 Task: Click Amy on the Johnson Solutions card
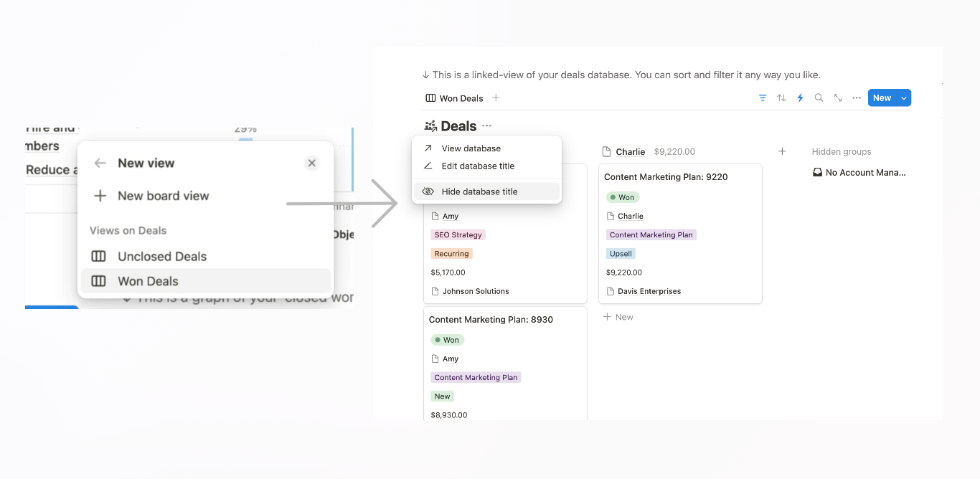click(x=445, y=216)
